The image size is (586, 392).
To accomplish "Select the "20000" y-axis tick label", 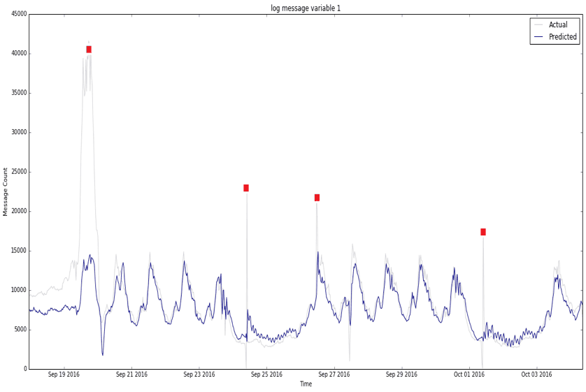I will [17, 211].
